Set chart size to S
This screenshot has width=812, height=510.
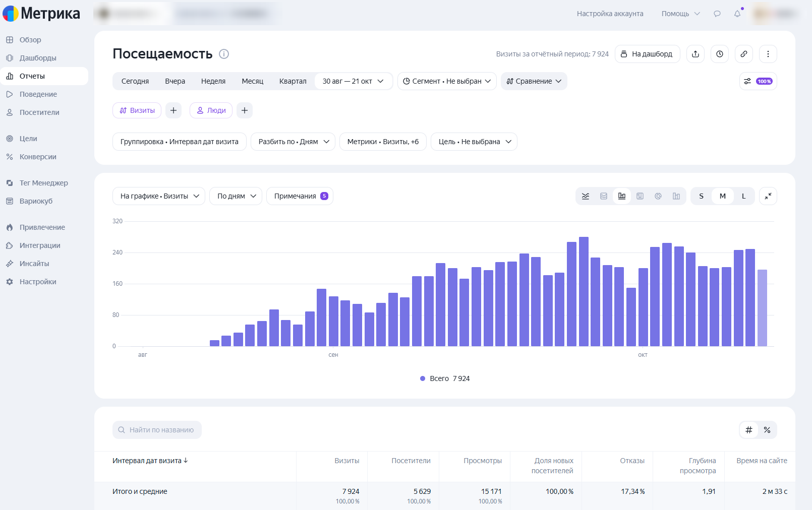tap(701, 196)
